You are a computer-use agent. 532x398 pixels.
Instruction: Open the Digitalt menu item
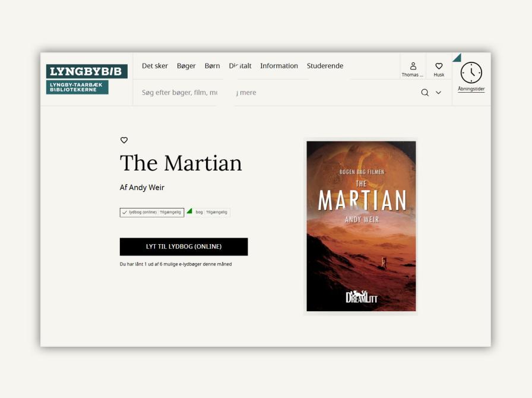click(x=240, y=66)
